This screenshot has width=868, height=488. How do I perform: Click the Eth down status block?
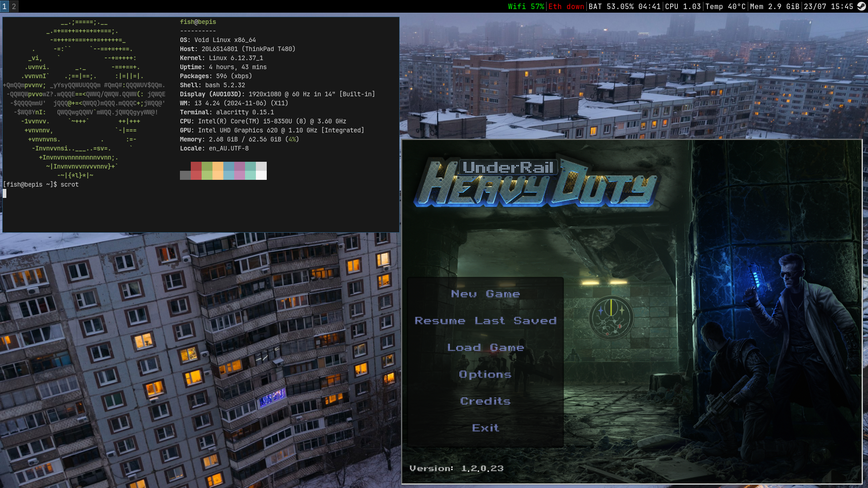pyautogui.click(x=566, y=6)
